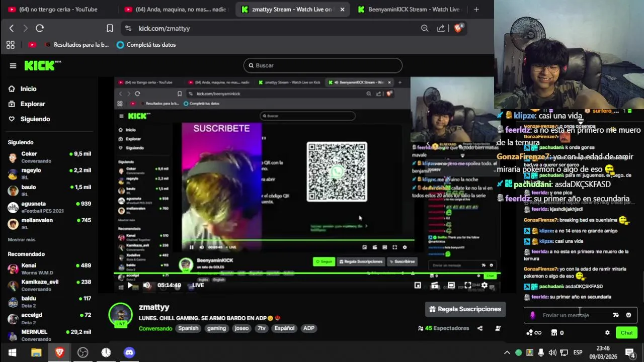Go back in the browser

[11, 28]
